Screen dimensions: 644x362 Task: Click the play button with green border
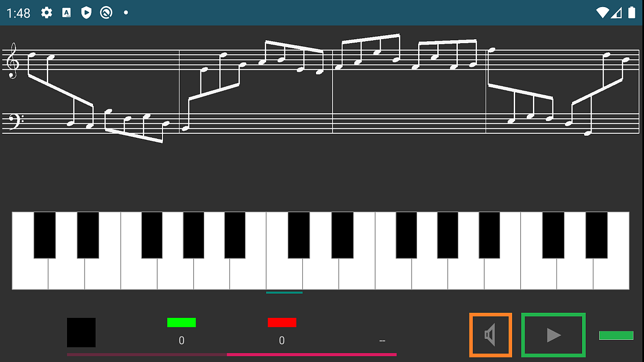553,335
